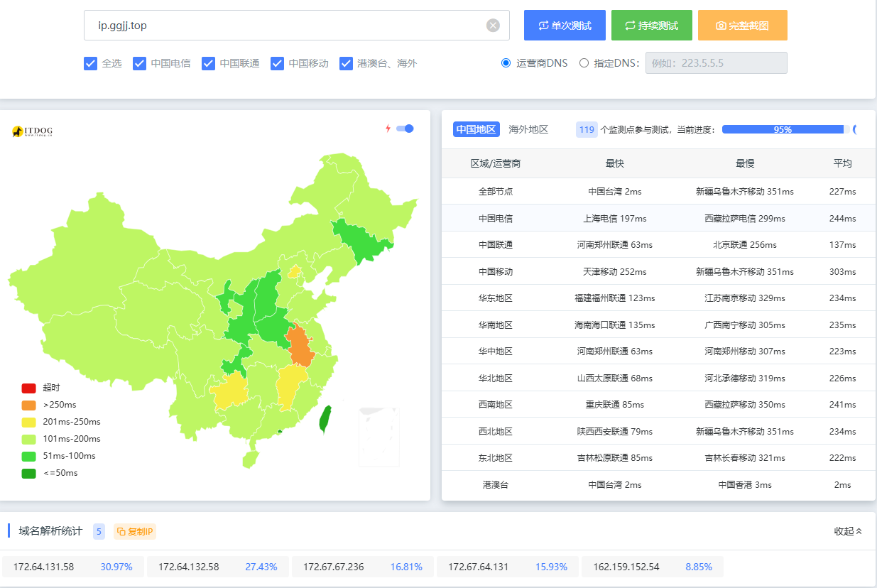This screenshot has height=588, width=877.
Task: Click the loading spinner beside the progress bar
Action: 855,129
